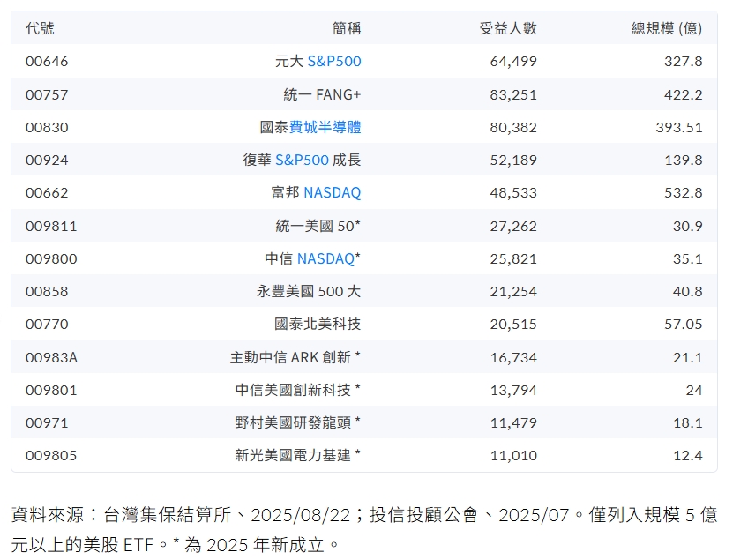Click the name 主動中信 ARK 創新 *
Screen dimensions: 733x560
tap(295, 357)
